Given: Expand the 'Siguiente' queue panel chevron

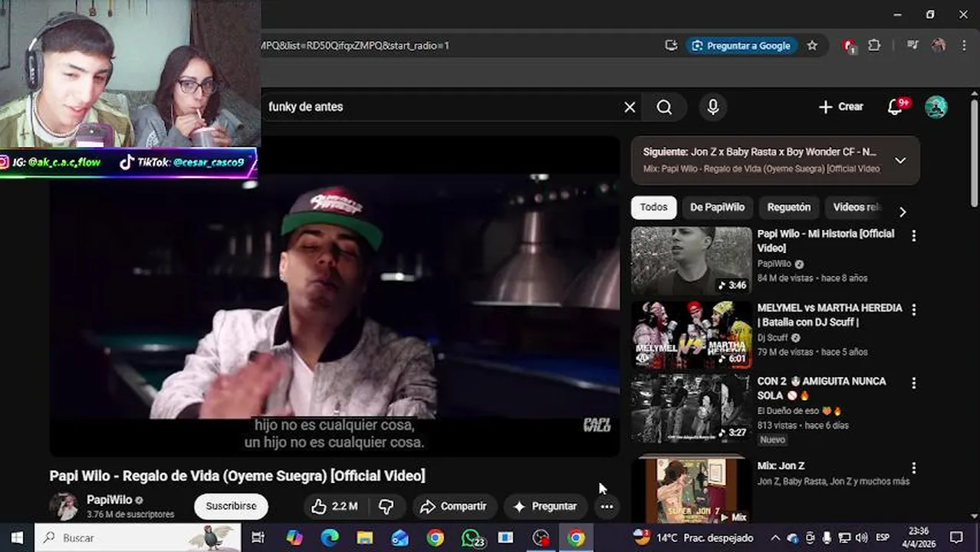Looking at the screenshot, I should (x=900, y=160).
